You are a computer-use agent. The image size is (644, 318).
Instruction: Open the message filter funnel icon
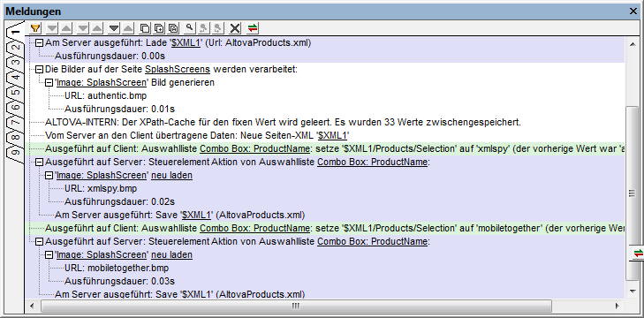[35, 28]
